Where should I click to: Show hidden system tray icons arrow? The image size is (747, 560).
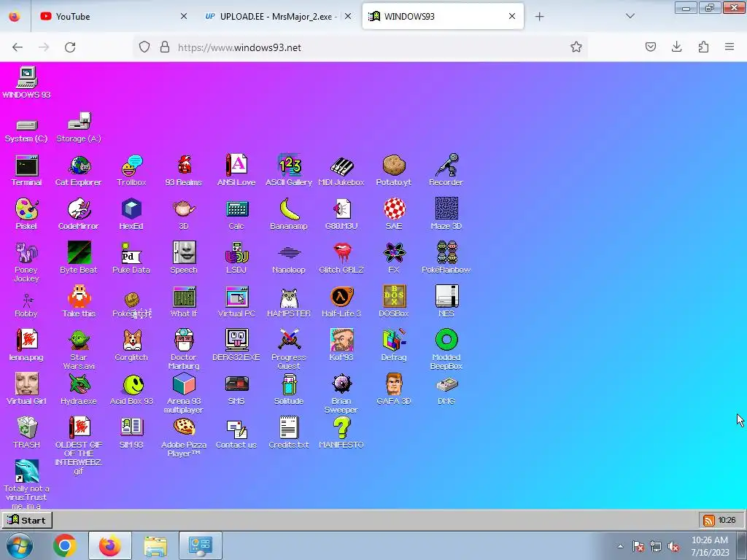point(620,546)
